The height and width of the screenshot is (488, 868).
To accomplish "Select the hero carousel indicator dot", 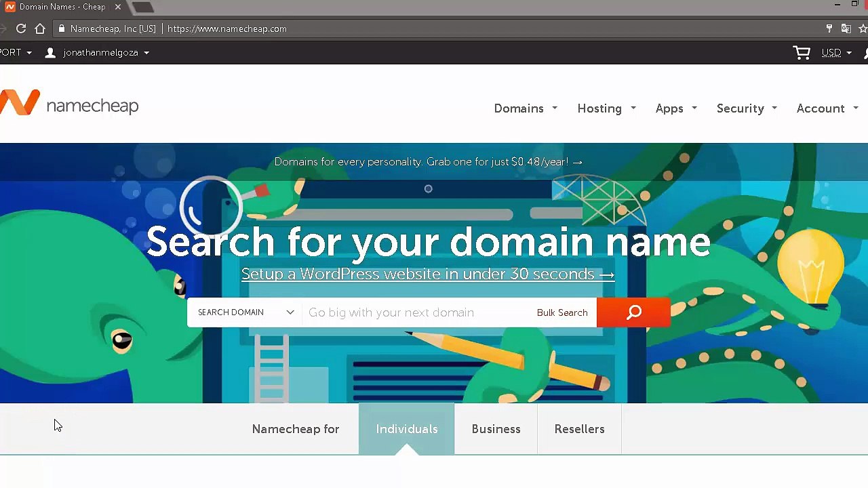I will pos(428,189).
